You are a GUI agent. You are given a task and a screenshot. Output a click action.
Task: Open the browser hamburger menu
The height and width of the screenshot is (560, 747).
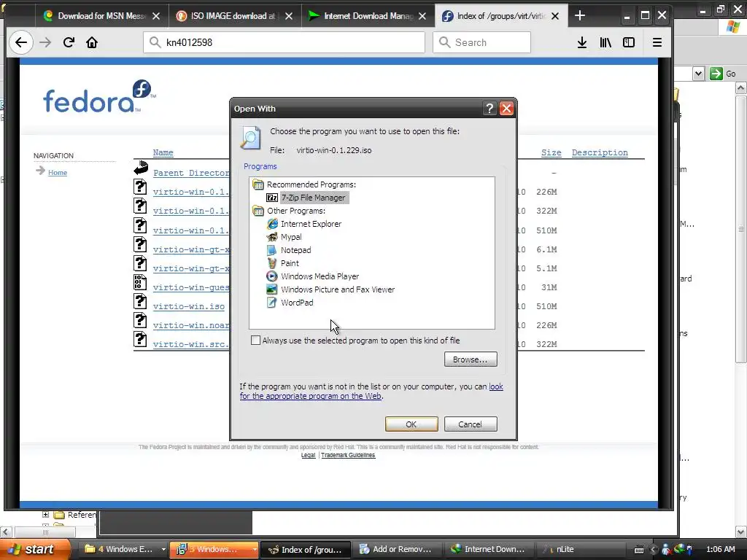click(x=657, y=42)
